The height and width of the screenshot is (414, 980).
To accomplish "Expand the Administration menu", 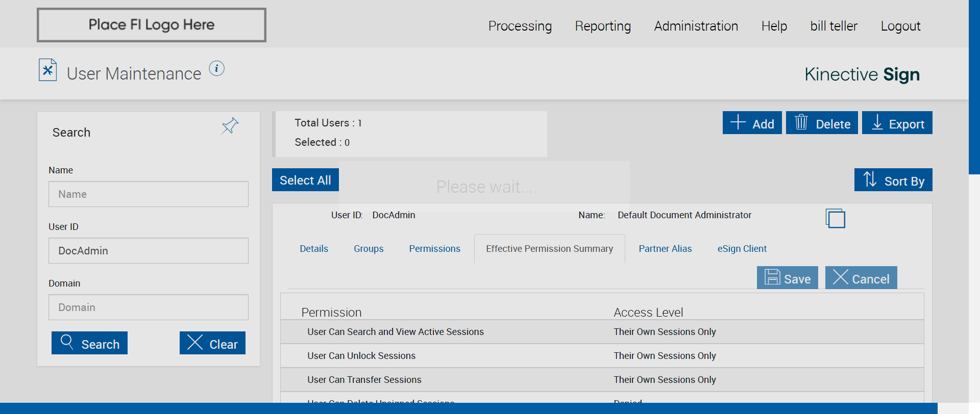I will [x=696, y=26].
